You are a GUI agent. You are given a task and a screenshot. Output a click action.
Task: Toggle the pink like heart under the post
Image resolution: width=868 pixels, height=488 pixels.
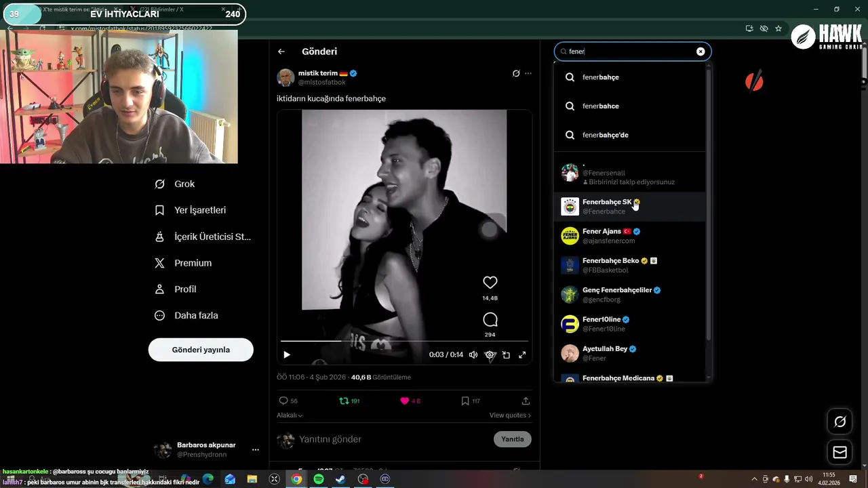[x=410, y=401]
